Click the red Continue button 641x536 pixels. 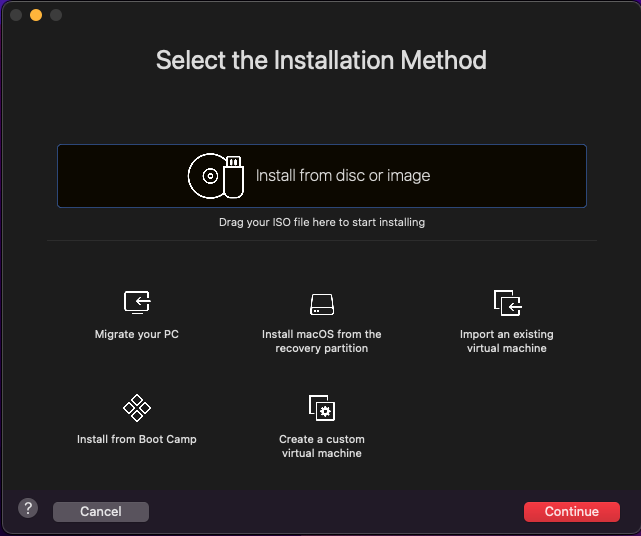pos(572,511)
